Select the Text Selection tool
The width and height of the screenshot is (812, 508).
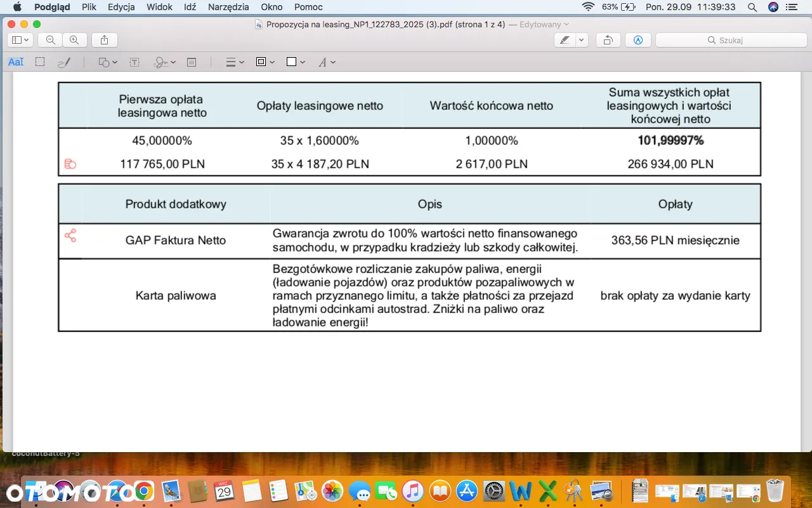16,62
